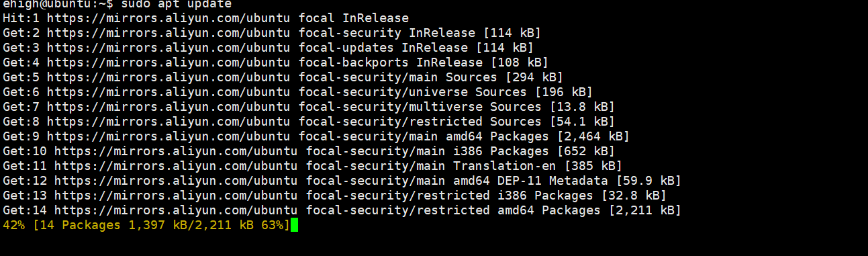Screen dimensions: 868x256
Task: Click the Get:13 restricted i386 Packages line
Action: tap(334, 195)
